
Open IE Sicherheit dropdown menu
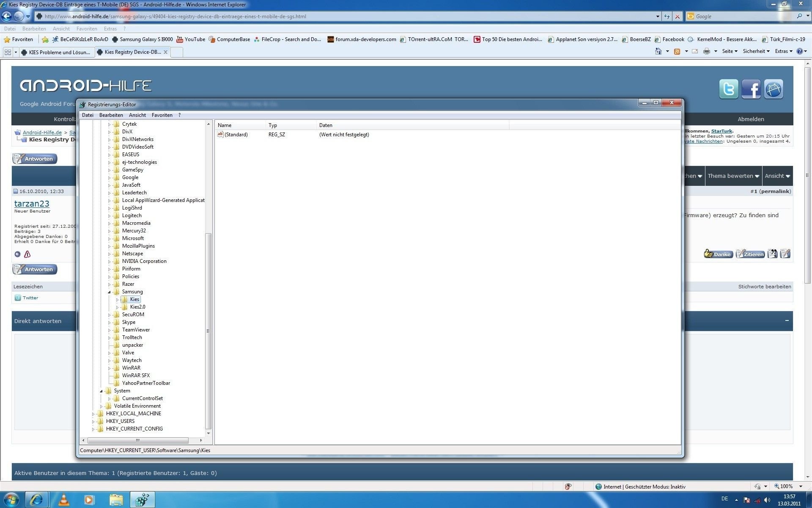[x=756, y=51]
